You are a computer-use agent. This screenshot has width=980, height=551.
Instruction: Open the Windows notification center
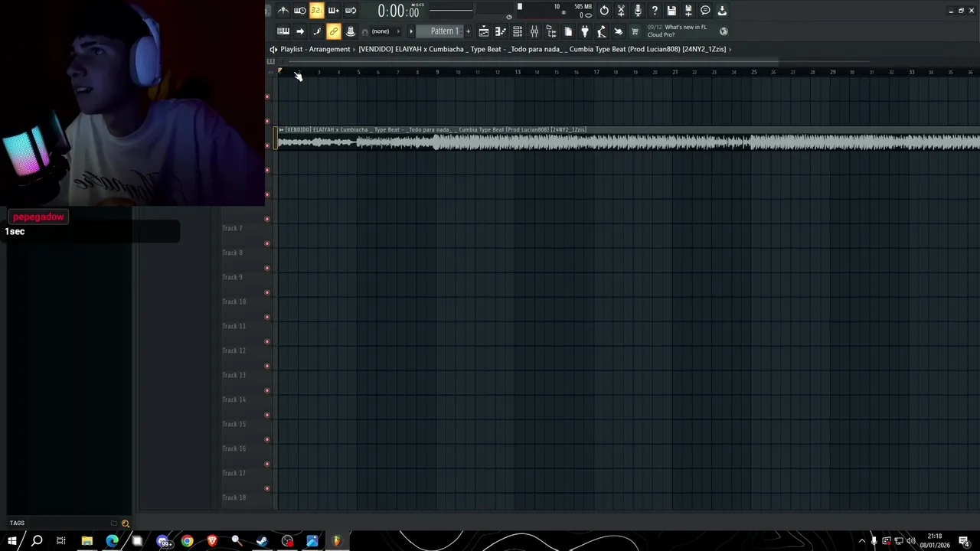(964, 541)
